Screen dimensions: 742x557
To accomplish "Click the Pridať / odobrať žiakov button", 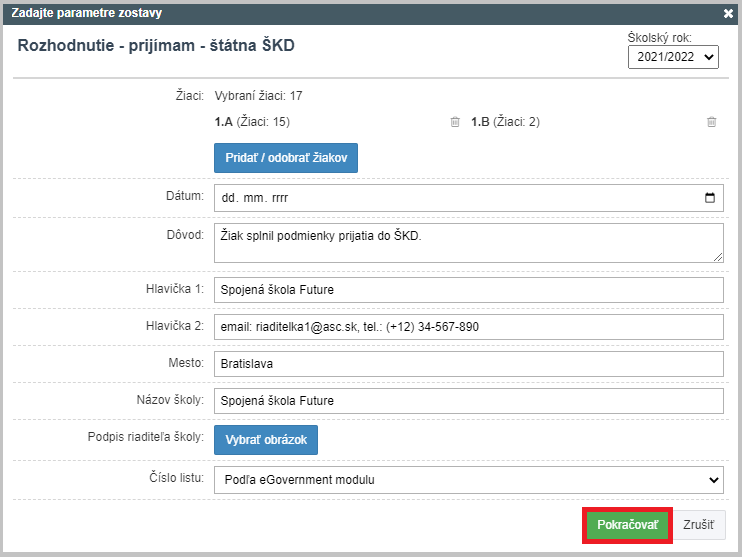I will point(286,158).
